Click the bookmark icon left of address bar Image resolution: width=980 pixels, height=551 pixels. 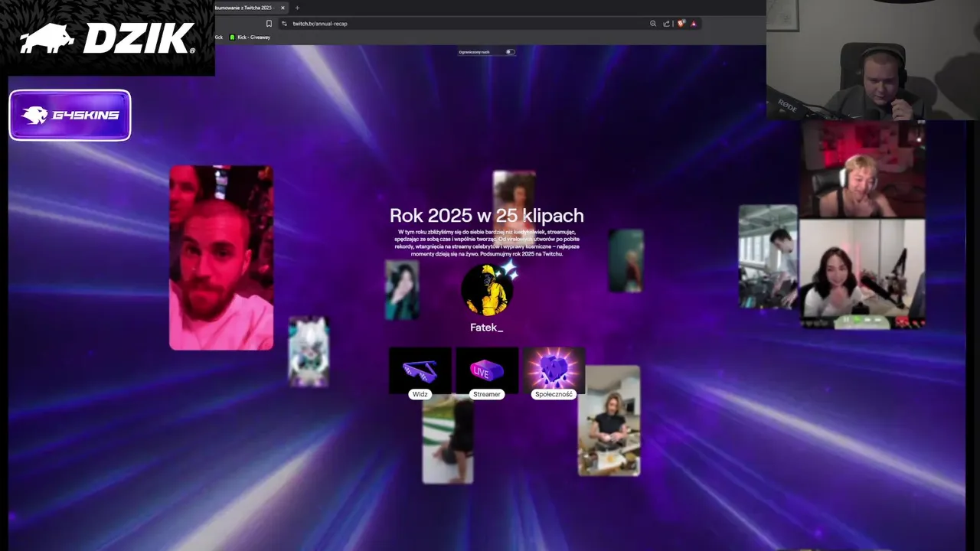(269, 24)
